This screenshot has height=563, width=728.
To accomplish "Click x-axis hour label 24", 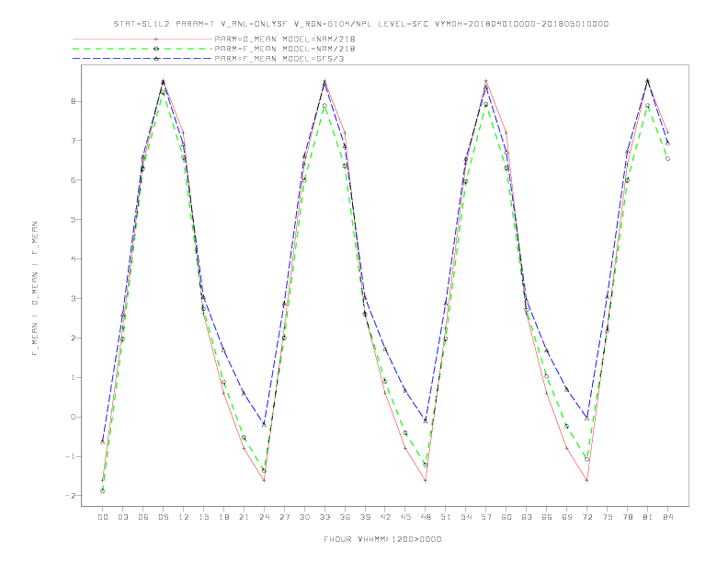I will click(x=264, y=517).
